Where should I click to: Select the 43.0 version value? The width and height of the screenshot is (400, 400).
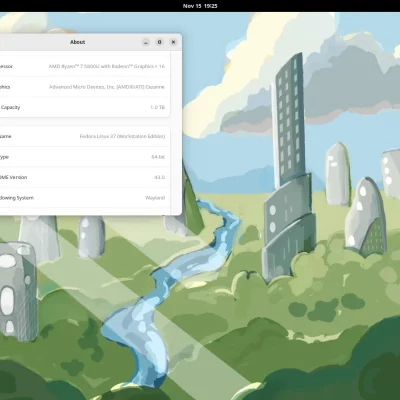coord(160,177)
